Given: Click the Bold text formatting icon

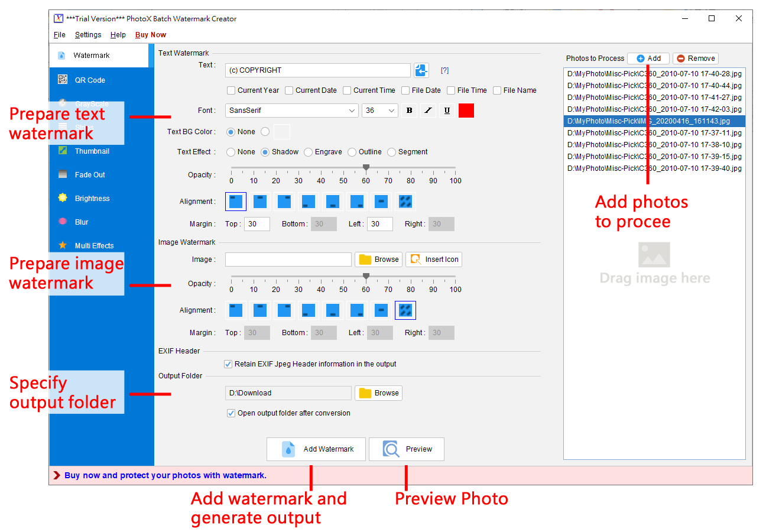Looking at the screenshot, I should point(410,111).
